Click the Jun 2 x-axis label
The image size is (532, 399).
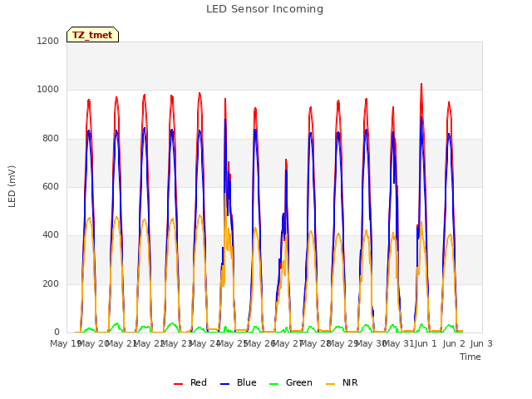(x=454, y=343)
